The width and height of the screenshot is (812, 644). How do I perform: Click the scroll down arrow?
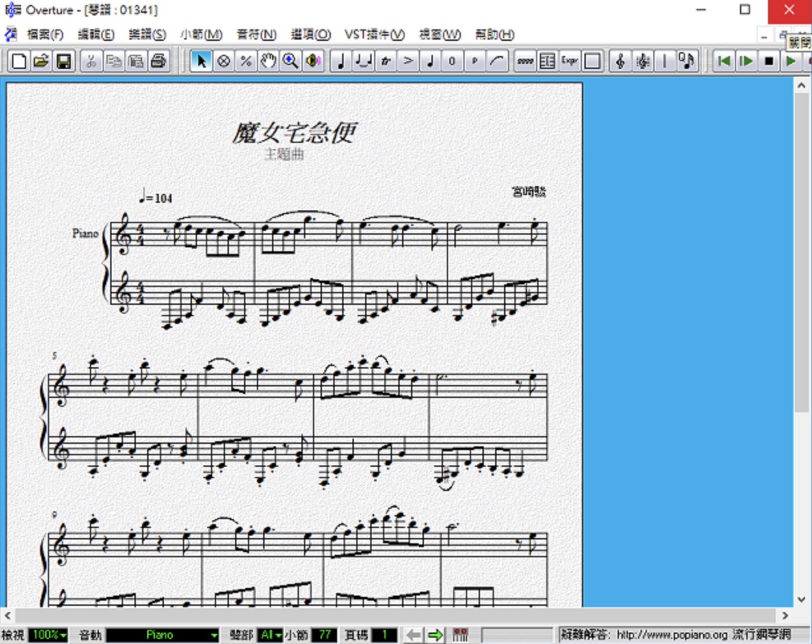pos(801,599)
